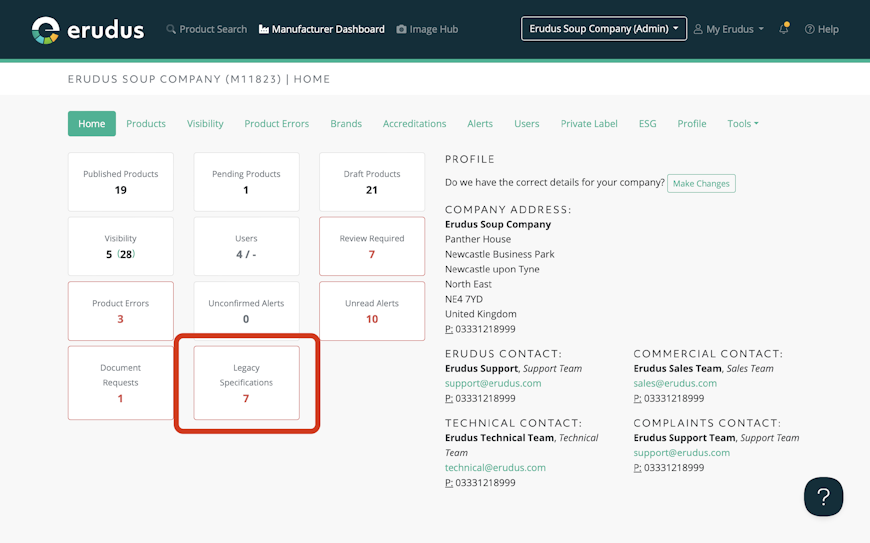Viewport: 870px width, 543px height.
Task: Open the floating help chat button
Action: pos(823,496)
